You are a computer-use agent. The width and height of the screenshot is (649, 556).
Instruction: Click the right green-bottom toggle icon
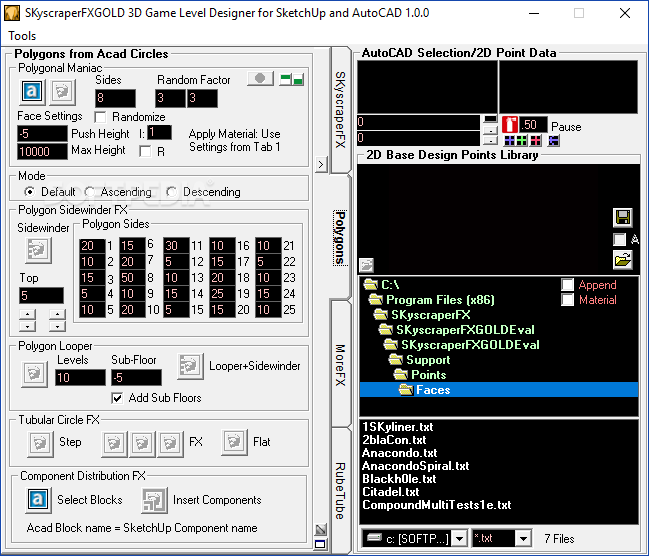coord(298,79)
